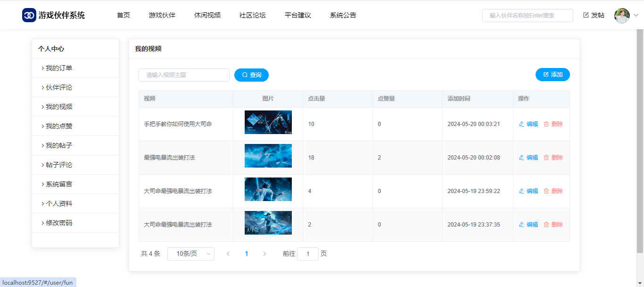Click the 查询 search button
This screenshot has width=644, height=287.
pos(251,75)
